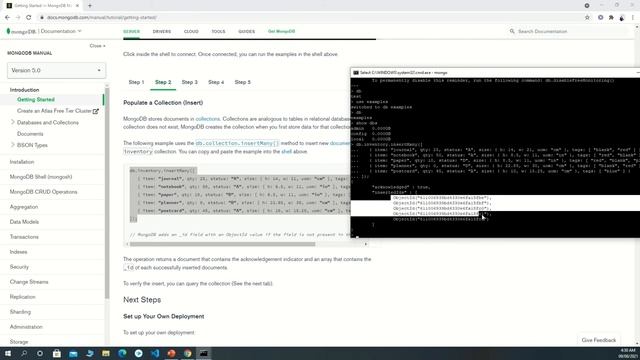Expand Databases and Collections in sidebar
640x360 pixels.
click(x=13, y=122)
